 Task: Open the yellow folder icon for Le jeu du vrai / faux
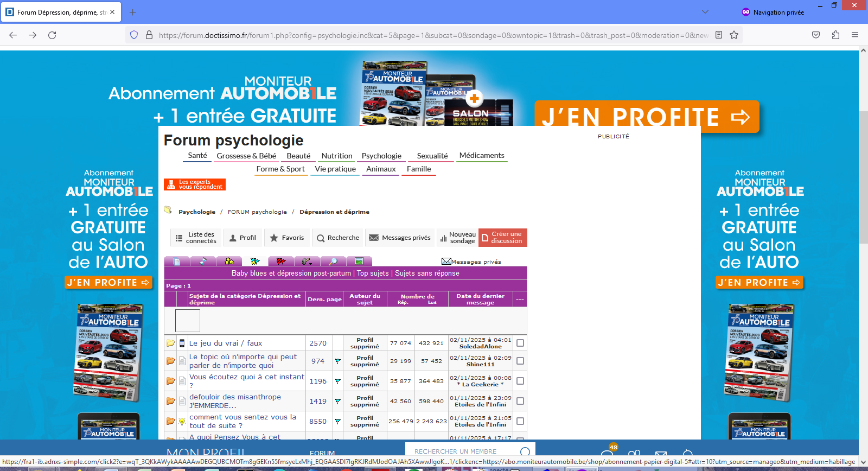[170, 343]
